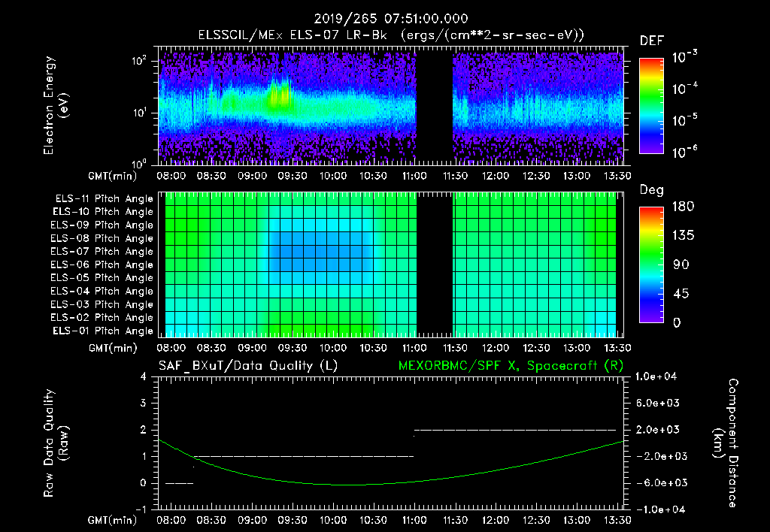The width and height of the screenshot is (770, 532).
Task: Select the ELS-11 Pitch Angle row label
Action: point(104,199)
